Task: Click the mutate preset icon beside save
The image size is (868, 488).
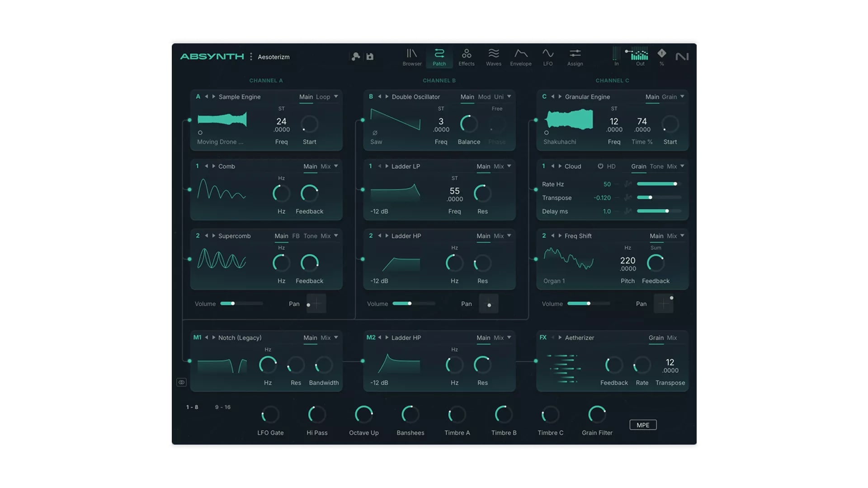Action: point(356,56)
